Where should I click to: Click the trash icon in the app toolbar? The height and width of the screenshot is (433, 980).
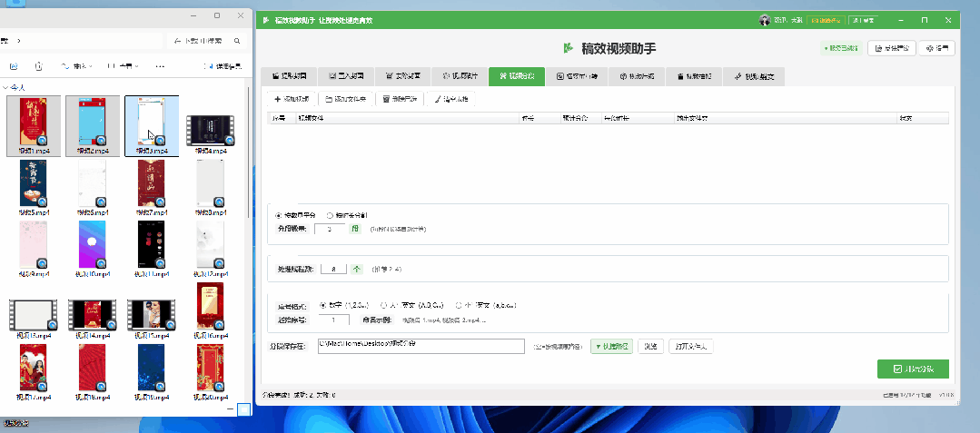click(387, 99)
